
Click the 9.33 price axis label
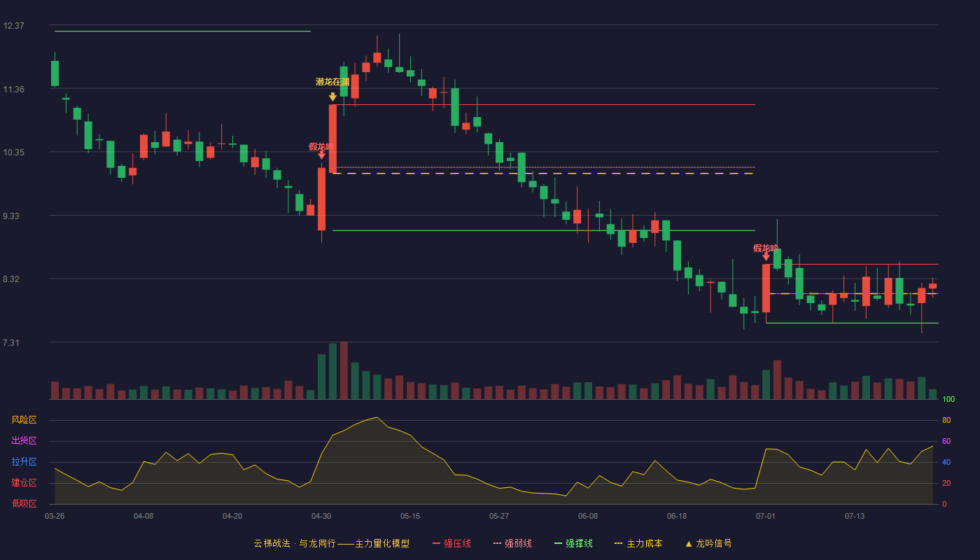12,216
